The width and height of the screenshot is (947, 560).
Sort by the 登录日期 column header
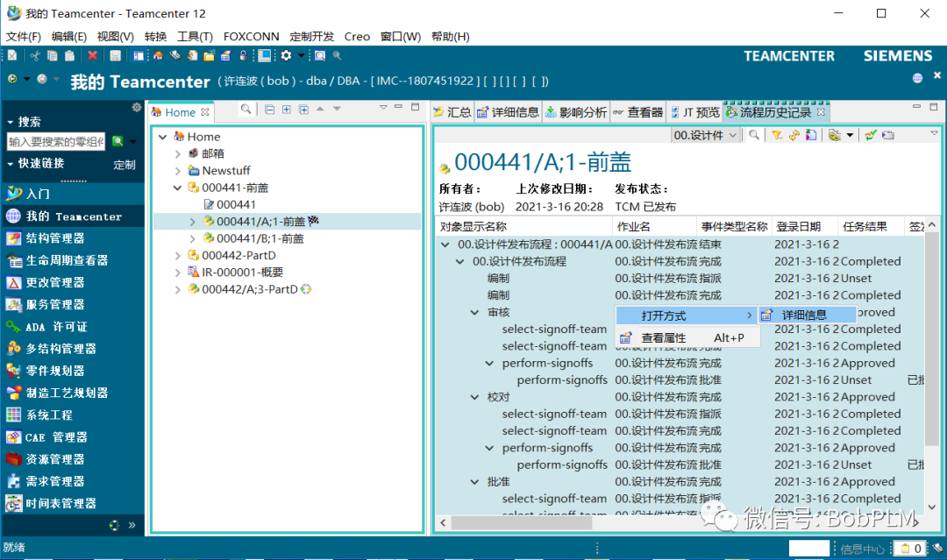[803, 226]
